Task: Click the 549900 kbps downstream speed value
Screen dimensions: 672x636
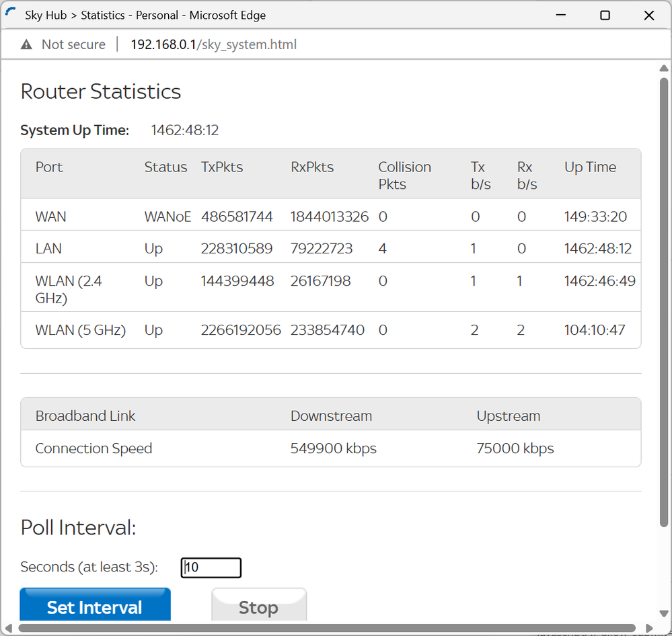Action: [333, 448]
